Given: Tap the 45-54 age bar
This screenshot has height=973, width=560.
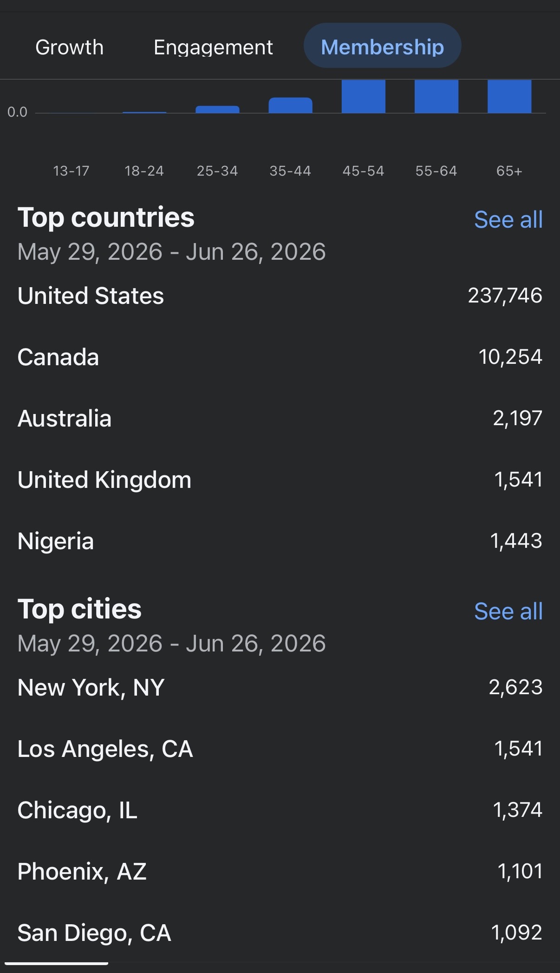Looking at the screenshot, I should (x=363, y=96).
